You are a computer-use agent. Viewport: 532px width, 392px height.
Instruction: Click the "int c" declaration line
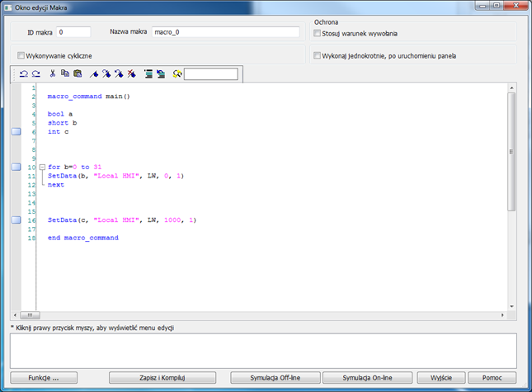58,132
